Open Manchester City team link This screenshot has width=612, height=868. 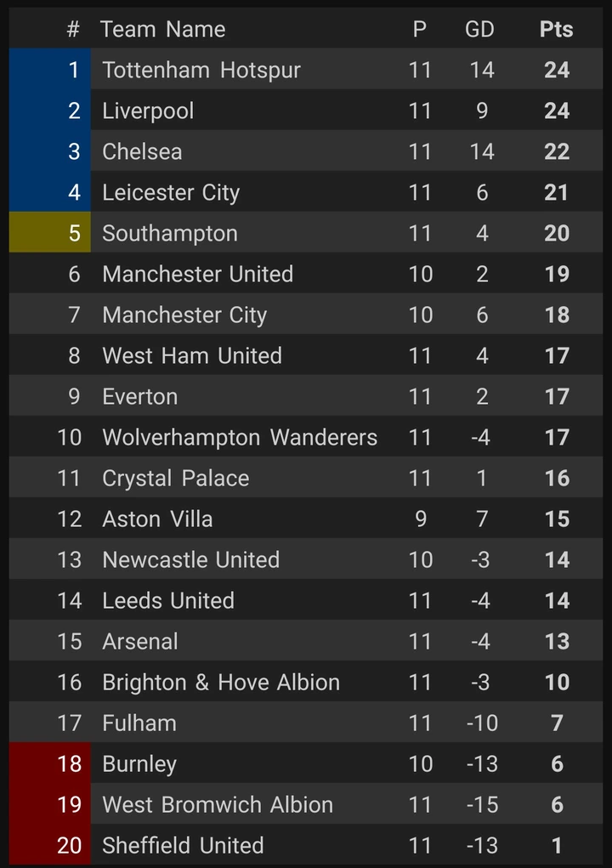point(184,315)
